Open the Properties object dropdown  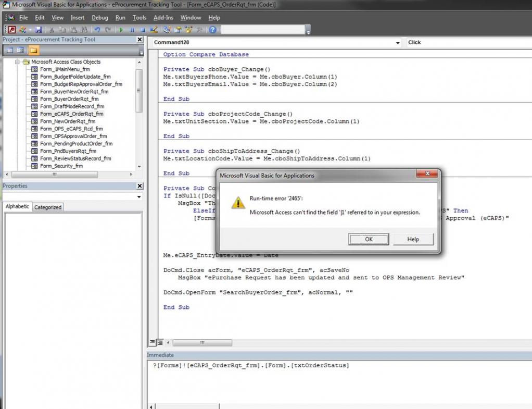(138, 197)
